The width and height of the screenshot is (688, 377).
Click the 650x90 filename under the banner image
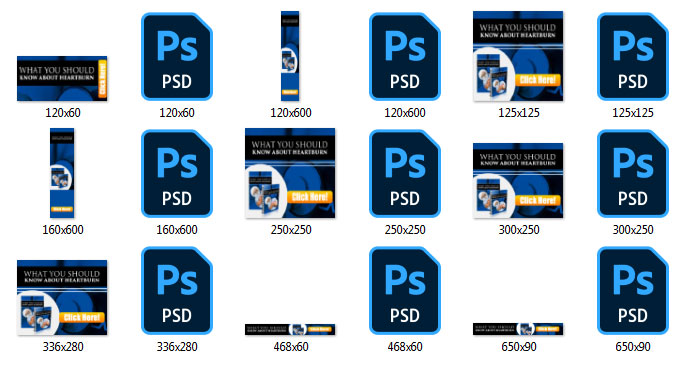click(519, 347)
